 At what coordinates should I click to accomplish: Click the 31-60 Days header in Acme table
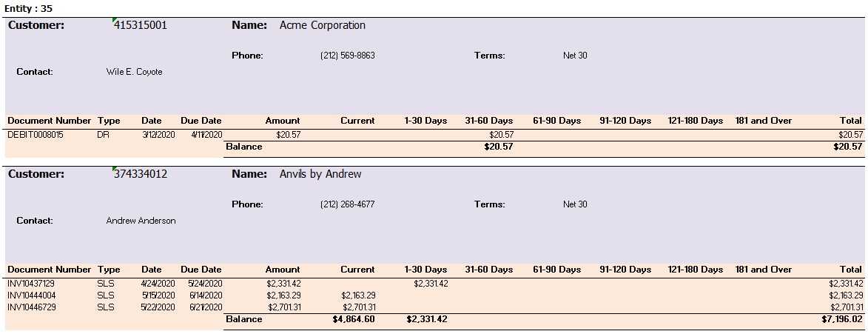[489, 121]
